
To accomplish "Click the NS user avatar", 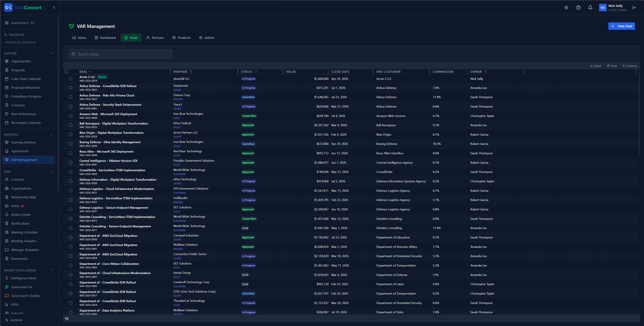I will (603, 8).
